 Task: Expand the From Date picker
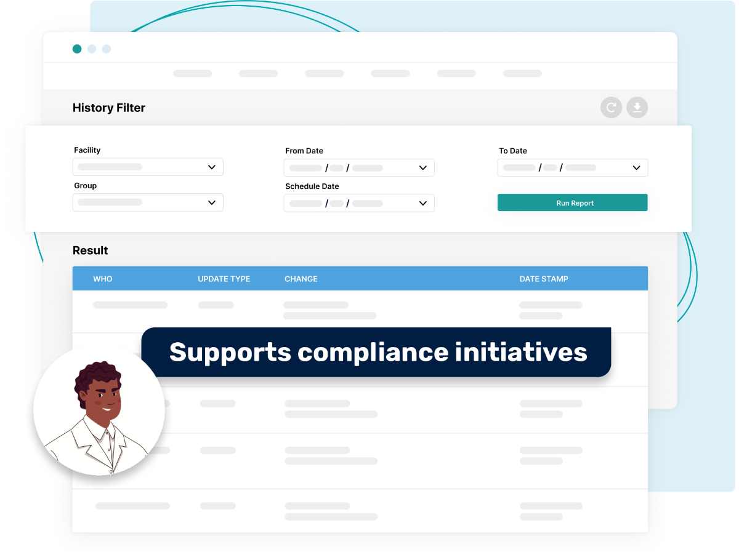tap(359, 167)
